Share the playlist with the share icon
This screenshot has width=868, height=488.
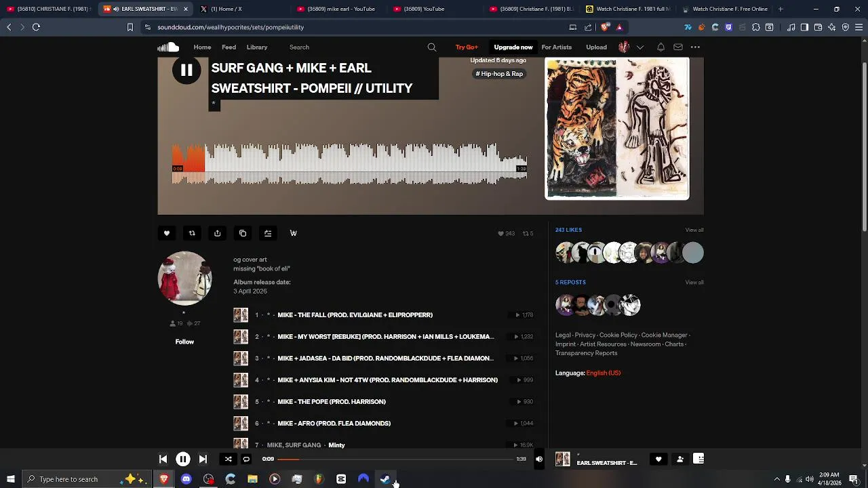click(217, 233)
